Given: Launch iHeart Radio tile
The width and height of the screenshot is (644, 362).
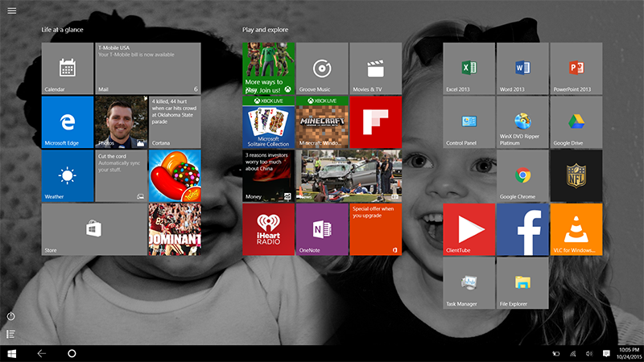Looking at the screenshot, I should pyautogui.click(x=269, y=229).
